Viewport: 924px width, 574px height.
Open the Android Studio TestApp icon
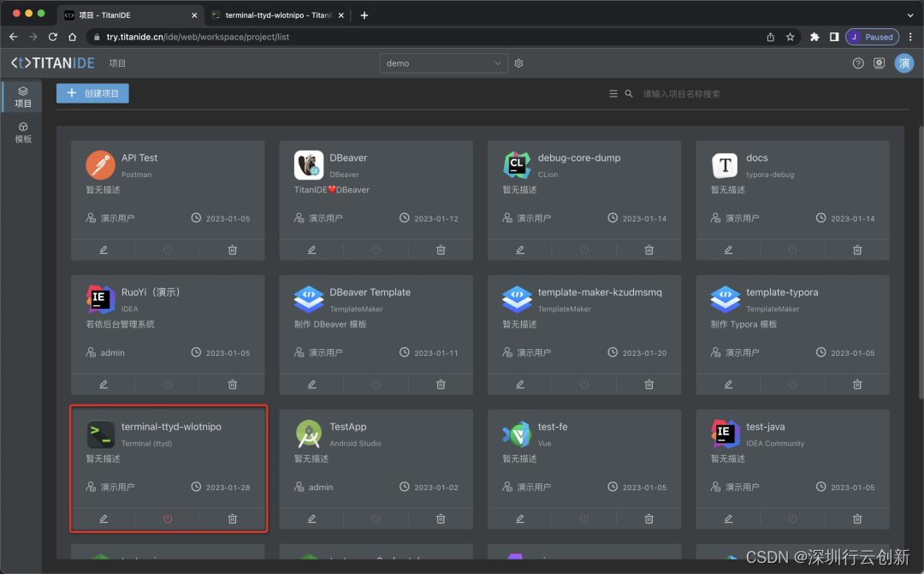tap(309, 434)
